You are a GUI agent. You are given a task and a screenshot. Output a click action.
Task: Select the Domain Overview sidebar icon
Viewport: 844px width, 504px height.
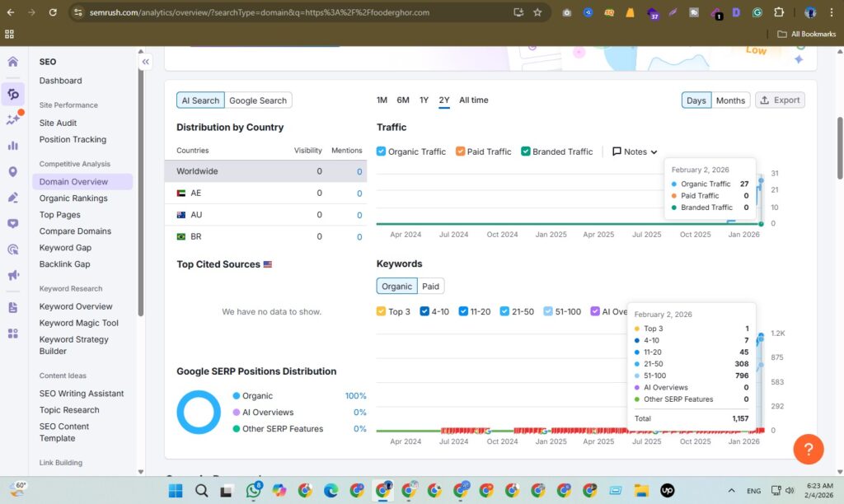tap(12, 93)
